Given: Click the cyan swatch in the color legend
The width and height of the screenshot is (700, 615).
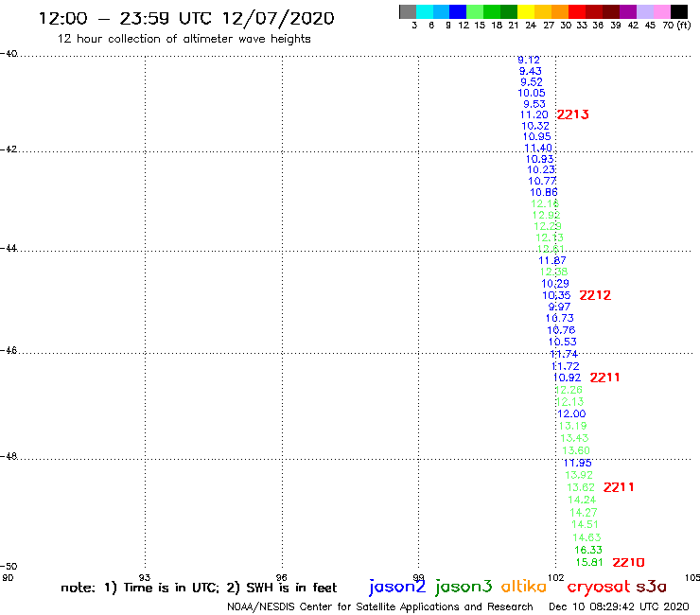Looking at the screenshot, I should pyautogui.click(x=425, y=12).
